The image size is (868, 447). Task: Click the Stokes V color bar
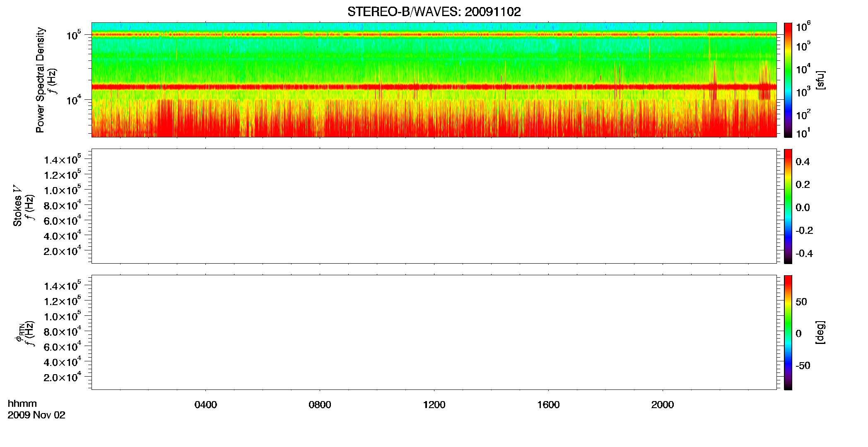click(x=788, y=206)
